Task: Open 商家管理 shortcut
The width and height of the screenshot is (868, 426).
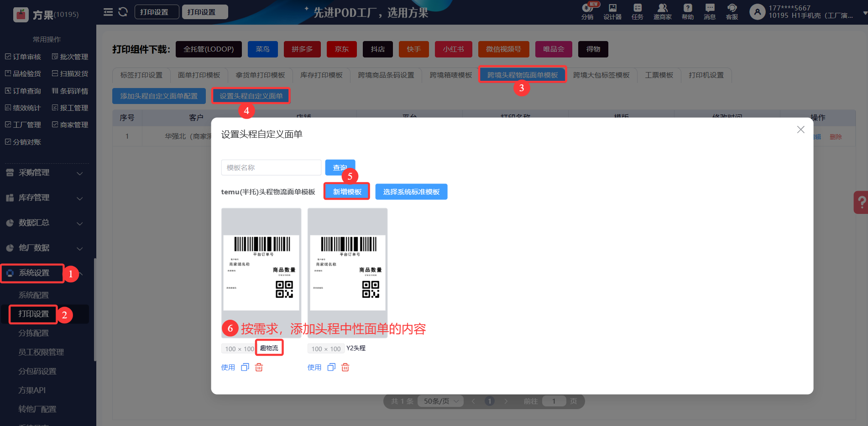Action: point(70,125)
